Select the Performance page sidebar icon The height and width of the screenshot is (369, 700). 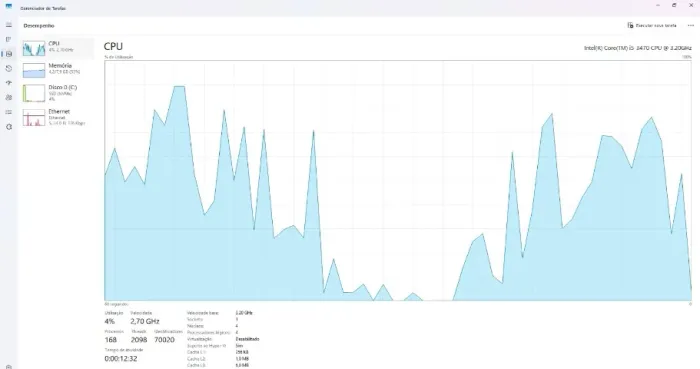pos(8,54)
